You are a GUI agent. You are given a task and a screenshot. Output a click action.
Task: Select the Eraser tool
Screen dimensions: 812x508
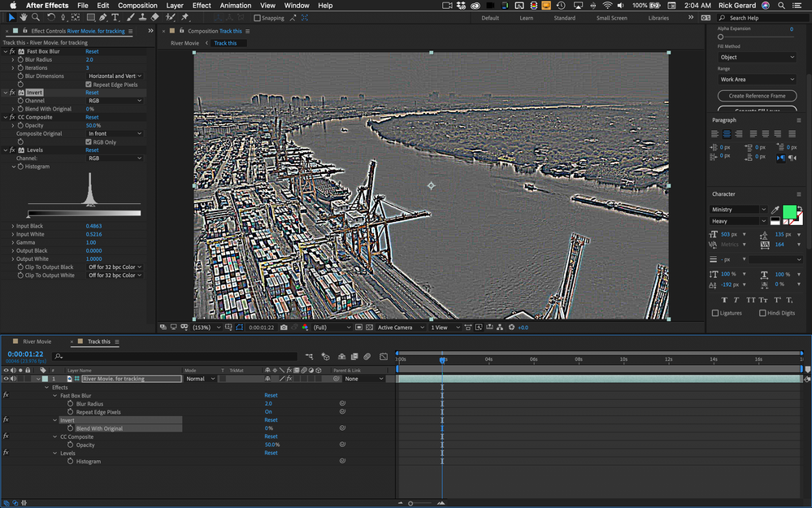click(x=154, y=18)
